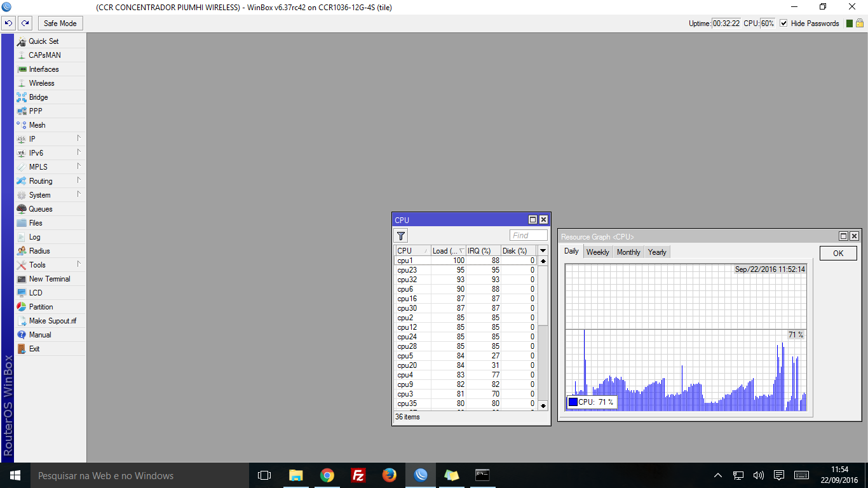The height and width of the screenshot is (488, 868).
Task: Expand the MPLS submenu
Action: point(79,166)
